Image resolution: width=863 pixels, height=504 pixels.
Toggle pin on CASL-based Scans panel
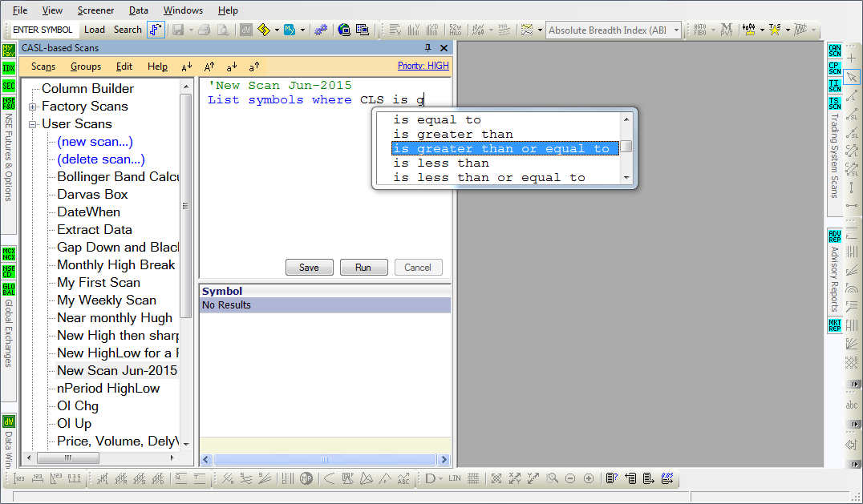(x=427, y=48)
